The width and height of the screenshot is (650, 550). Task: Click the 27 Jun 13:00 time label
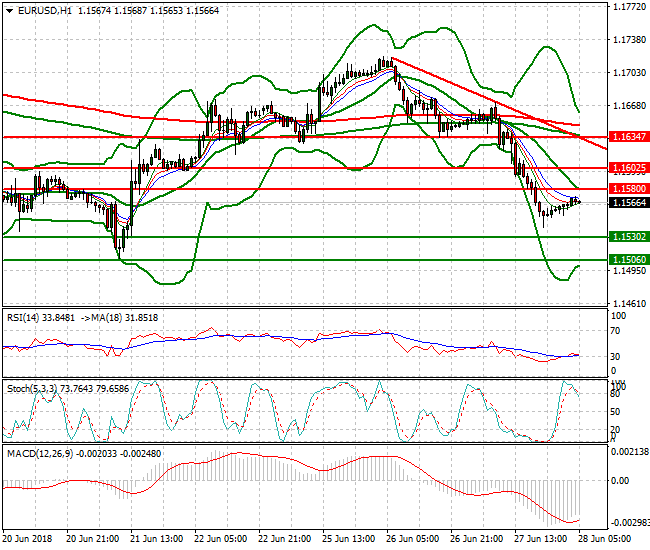541,539
